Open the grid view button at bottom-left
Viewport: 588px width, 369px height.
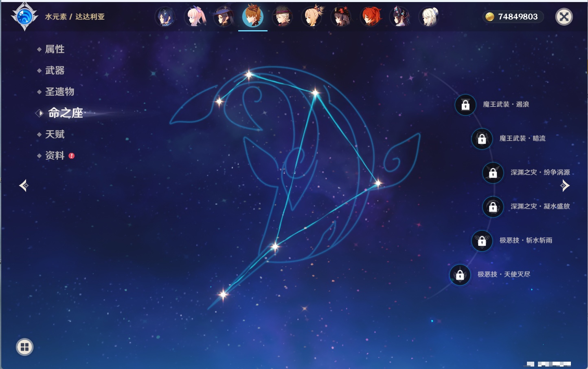25,347
